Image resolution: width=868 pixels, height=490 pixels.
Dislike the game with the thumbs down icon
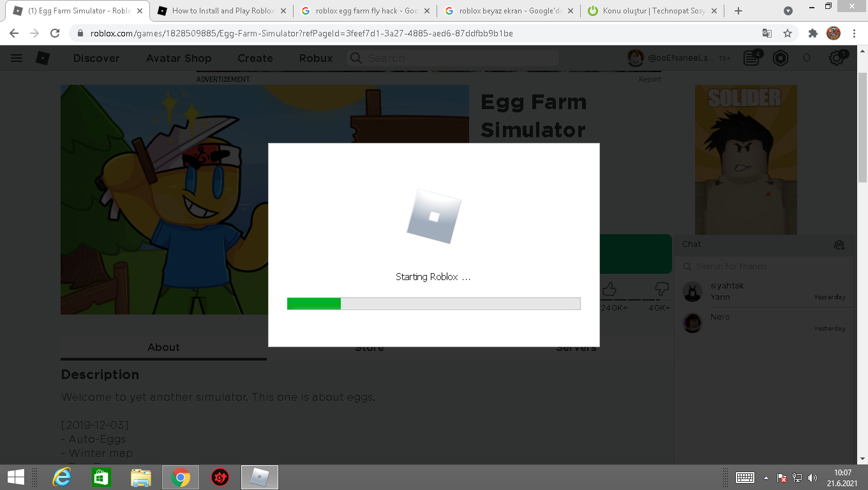pos(662,290)
